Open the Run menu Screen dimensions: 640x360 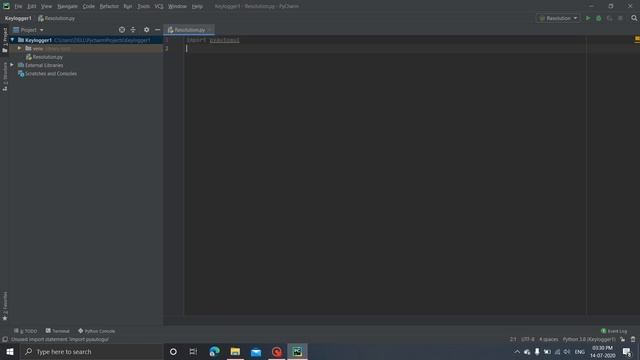(128, 7)
